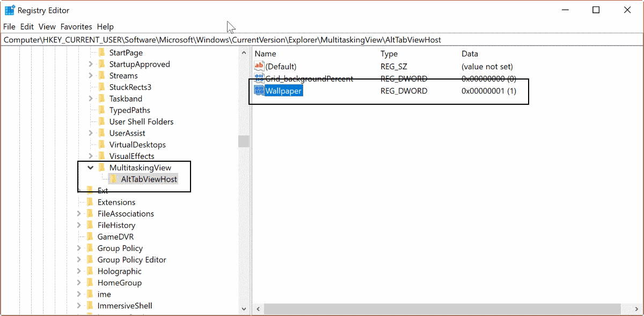Click the Extensions folder icon

tap(90, 202)
